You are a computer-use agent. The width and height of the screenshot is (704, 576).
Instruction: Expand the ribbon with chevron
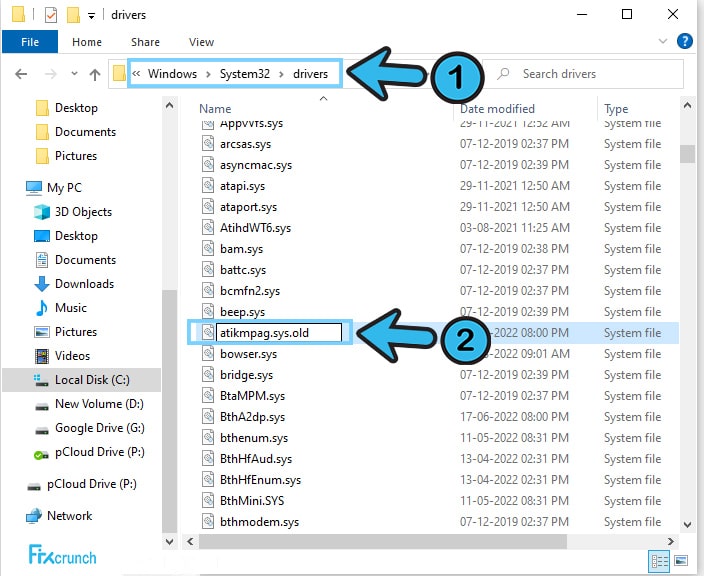pos(663,41)
